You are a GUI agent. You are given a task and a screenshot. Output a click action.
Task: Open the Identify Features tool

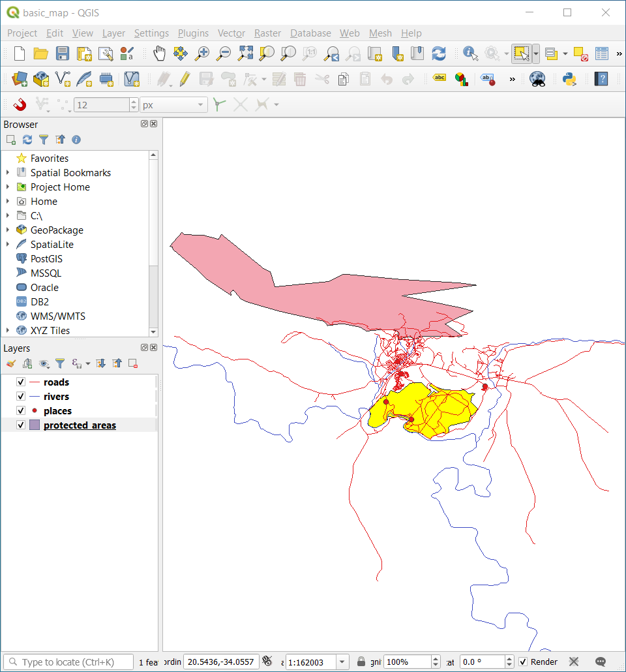coord(470,53)
